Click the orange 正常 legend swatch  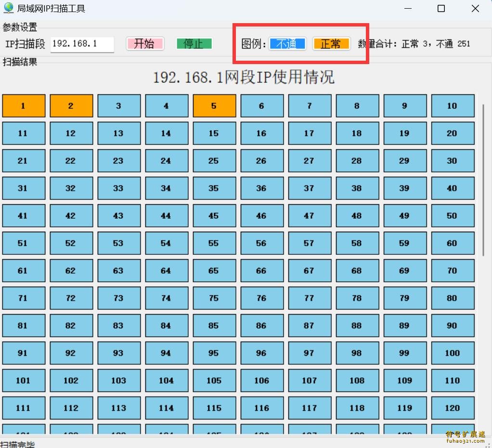pyautogui.click(x=331, y=44)
